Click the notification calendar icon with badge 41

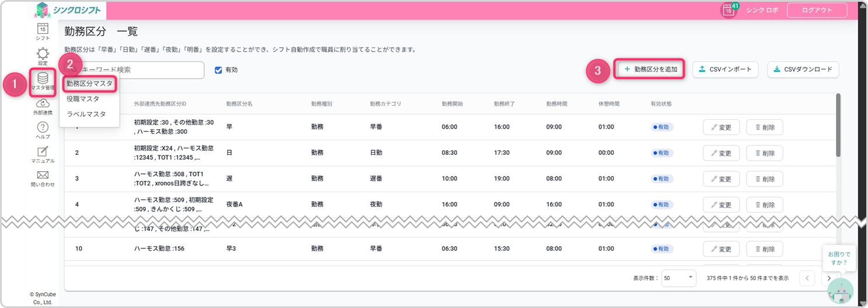coord(728,10)
